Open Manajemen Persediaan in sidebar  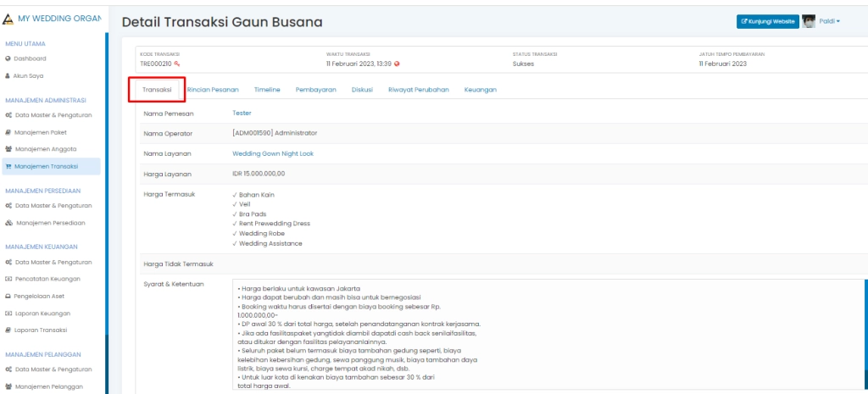[x=55, y=222]
